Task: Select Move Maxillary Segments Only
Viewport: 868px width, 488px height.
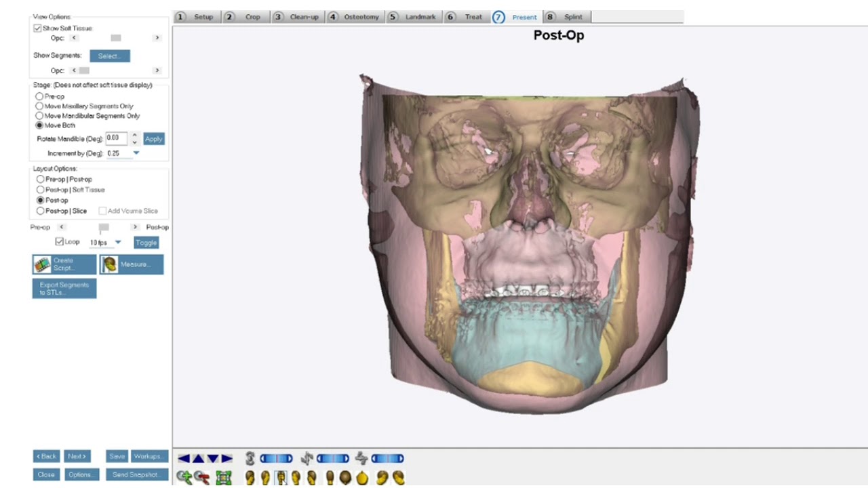Action: point(39,106)
